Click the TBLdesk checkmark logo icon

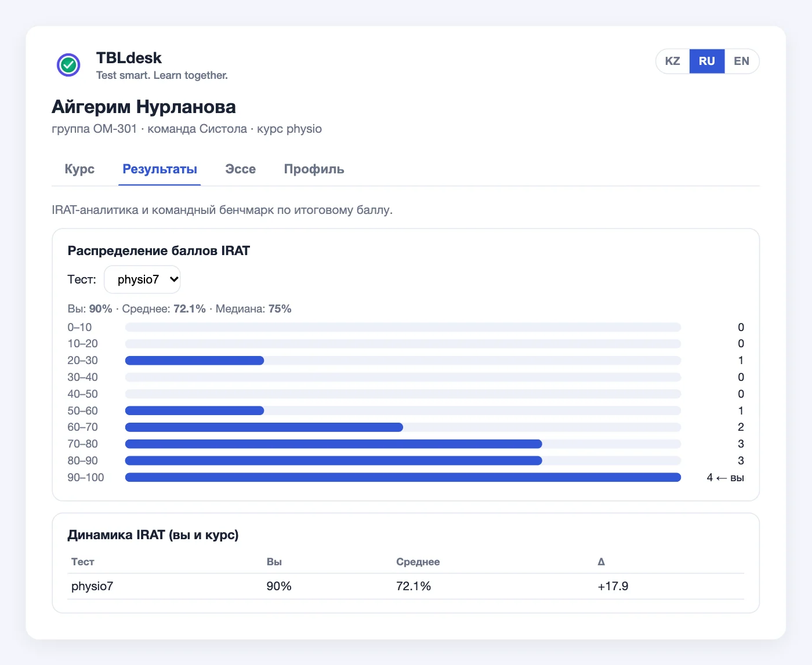(68, 65)
